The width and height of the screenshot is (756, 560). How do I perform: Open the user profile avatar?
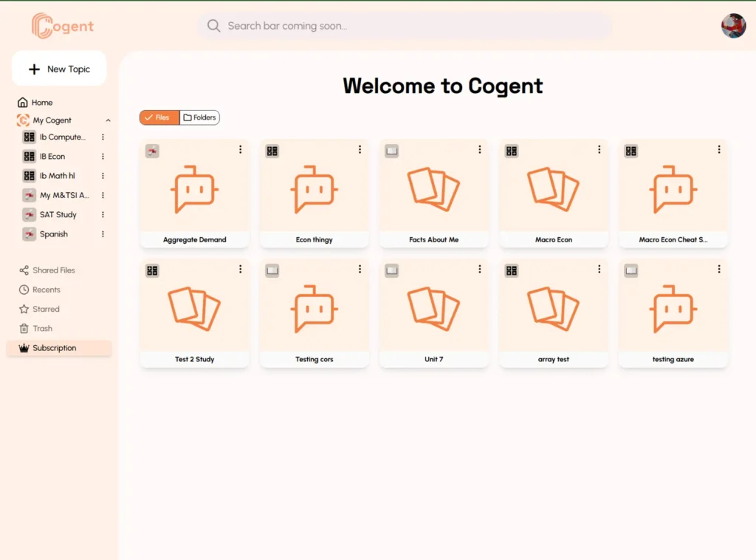pyautogui.click(x=733, y=26)
